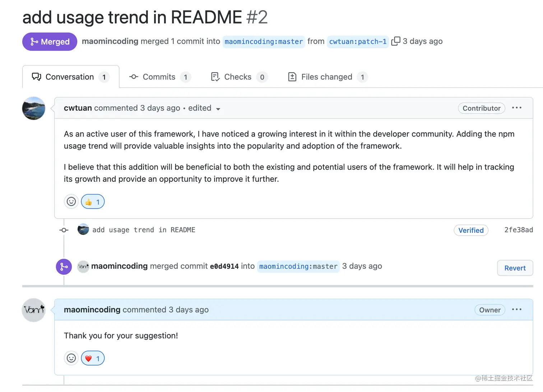The height and width of the screenshot is (392, 543).
Task: Open the "add usage trend in README" commit
Action: [144, 230]
